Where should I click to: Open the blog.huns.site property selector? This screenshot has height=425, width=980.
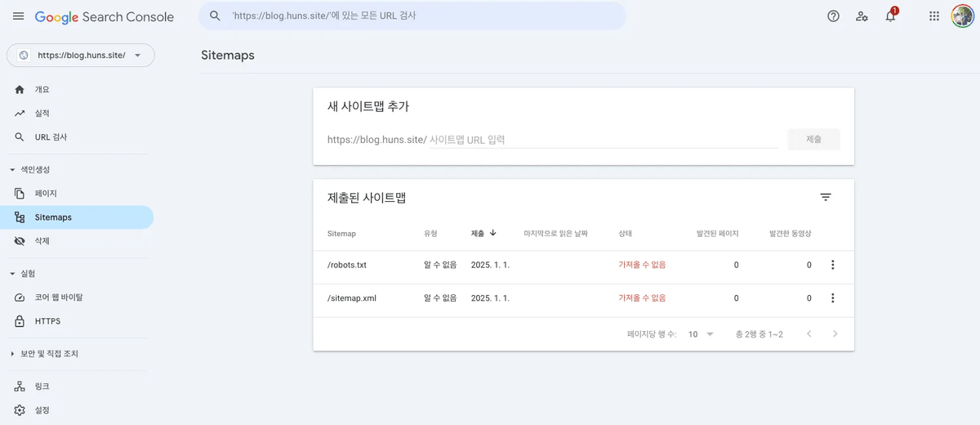pos(80,55)
